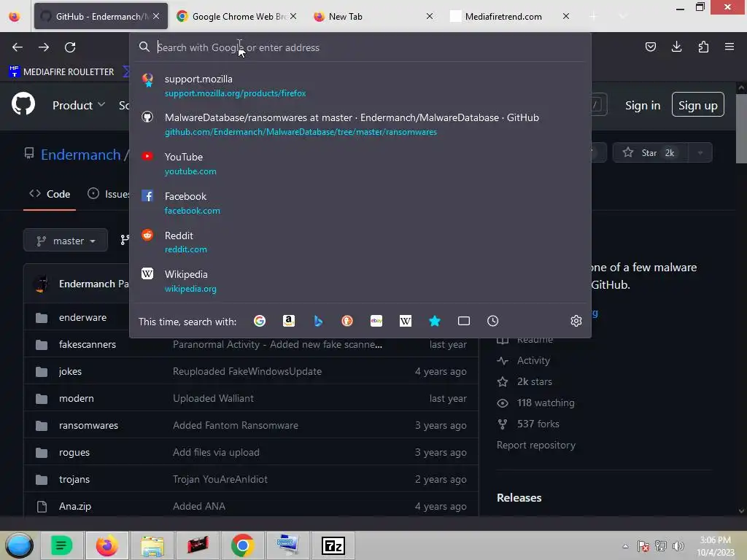Click the Sign in link
747x560 pixels.
pyautogui.click(x=643, y=105)
